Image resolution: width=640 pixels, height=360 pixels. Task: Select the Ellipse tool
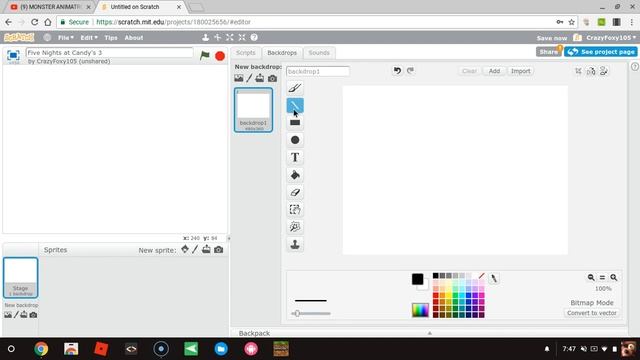point(295,140)
